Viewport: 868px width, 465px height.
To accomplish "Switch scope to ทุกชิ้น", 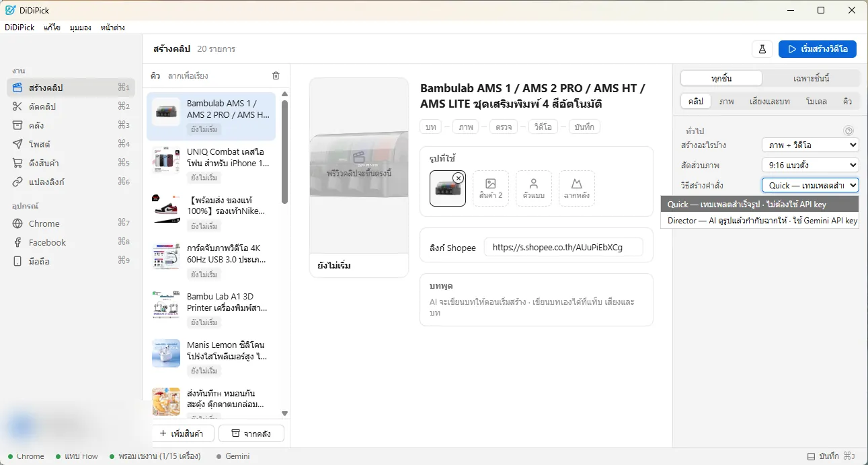I will coord(721,78).
